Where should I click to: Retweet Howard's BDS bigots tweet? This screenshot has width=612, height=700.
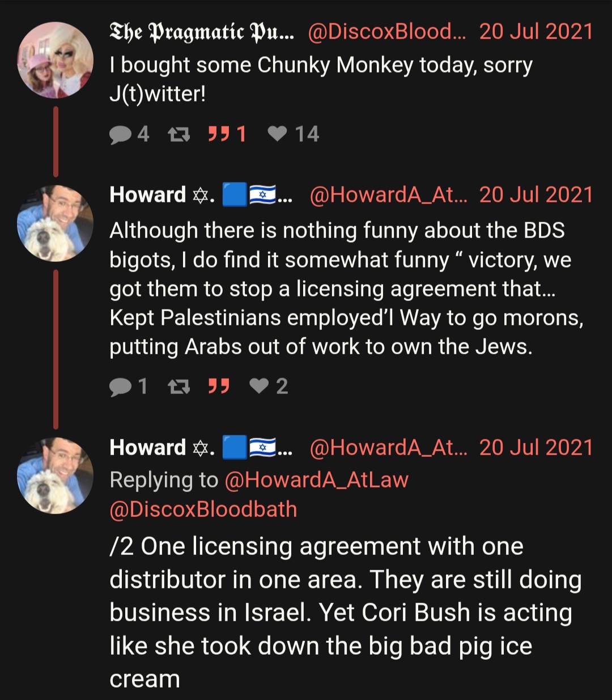click(x=179, y=387)
